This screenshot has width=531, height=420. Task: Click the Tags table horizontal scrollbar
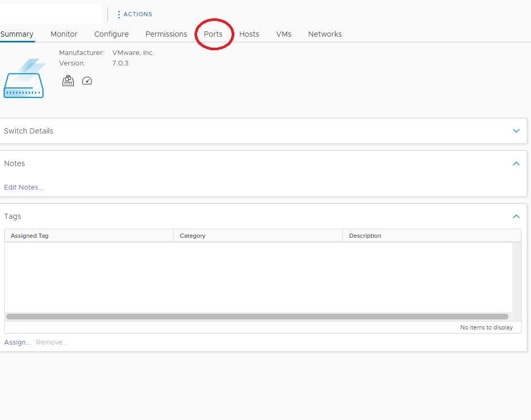257,316
